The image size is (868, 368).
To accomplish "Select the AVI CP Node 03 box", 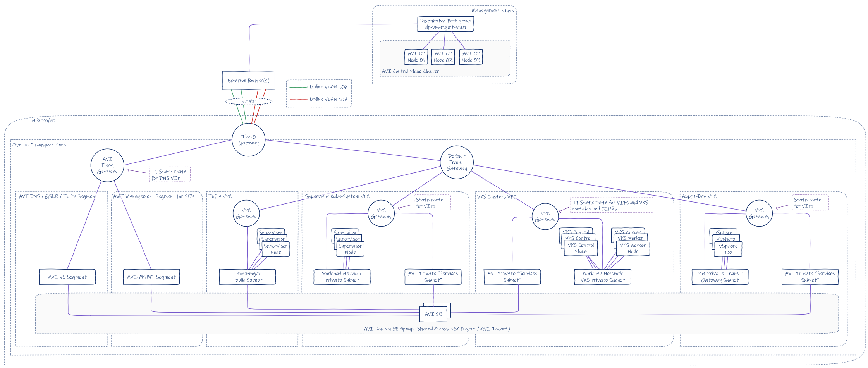I will (471, 57).
